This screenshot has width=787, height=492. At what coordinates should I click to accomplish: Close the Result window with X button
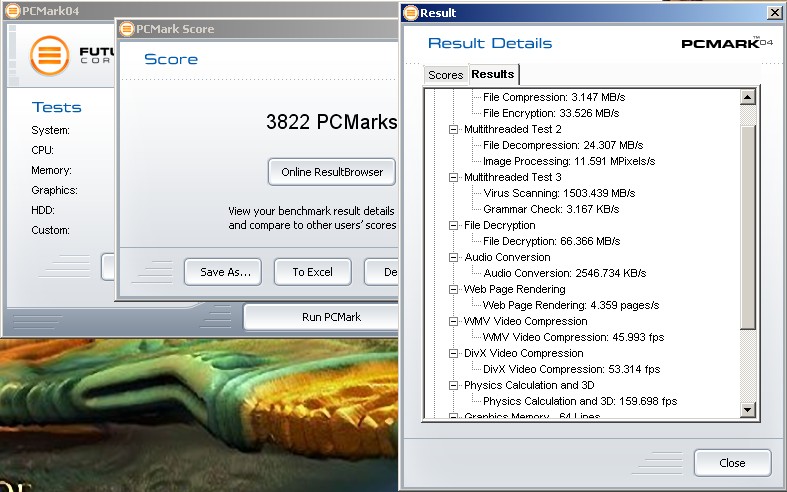tap(775, 13)
